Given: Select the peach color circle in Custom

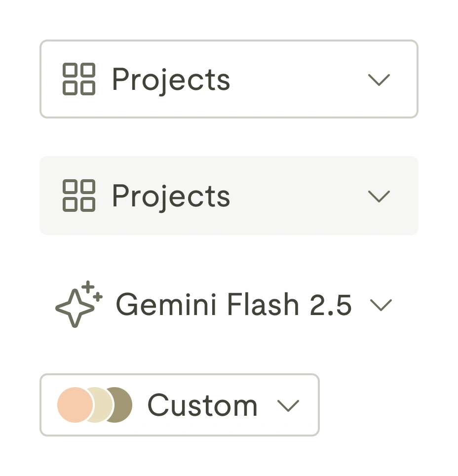Looking at the screenshot, I should (x=74, y=405).
